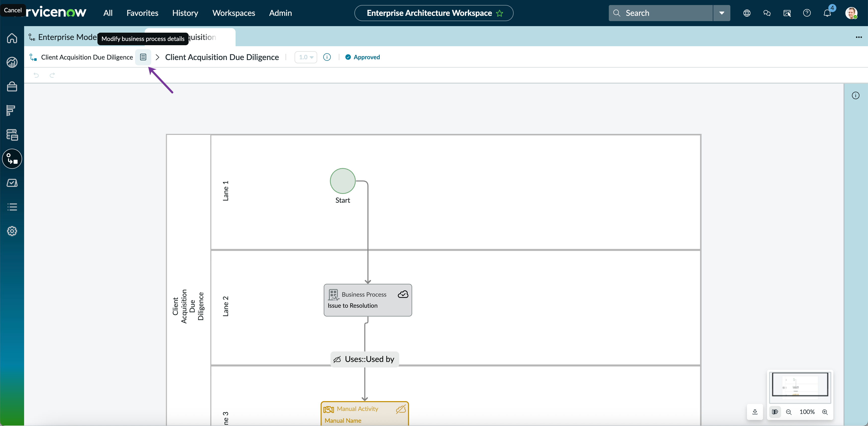
Task: Select the pool title Client Acquisition Due Diligence
Action: (188, 306)
